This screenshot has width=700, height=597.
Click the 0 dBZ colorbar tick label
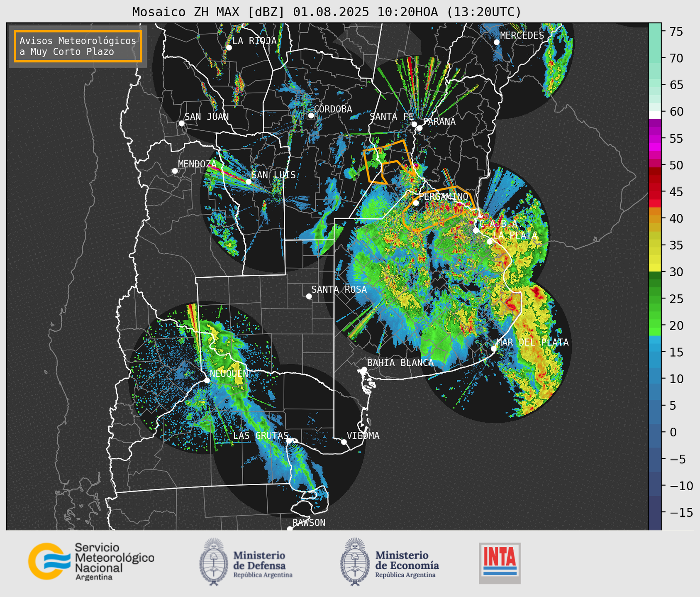[x=673, y=432]
